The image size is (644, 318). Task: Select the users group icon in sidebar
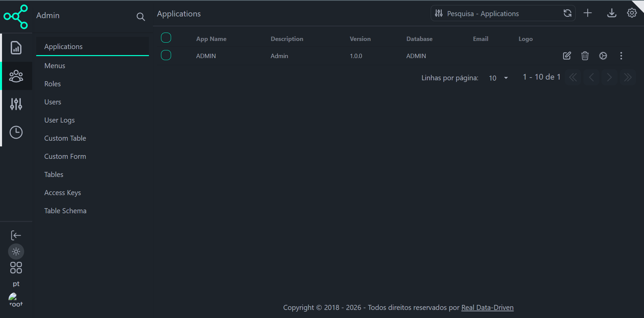point(16,76)
